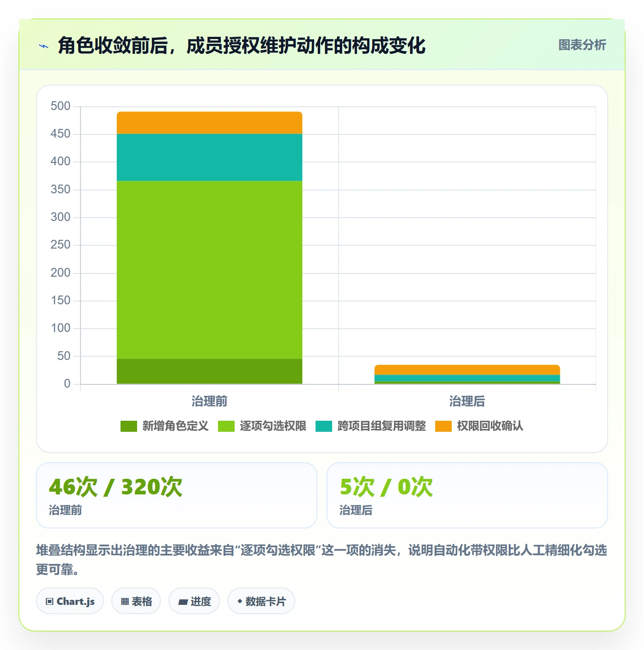Toggle the 权限回收确认 legend color box
The image size is (644, 650).
443,426
